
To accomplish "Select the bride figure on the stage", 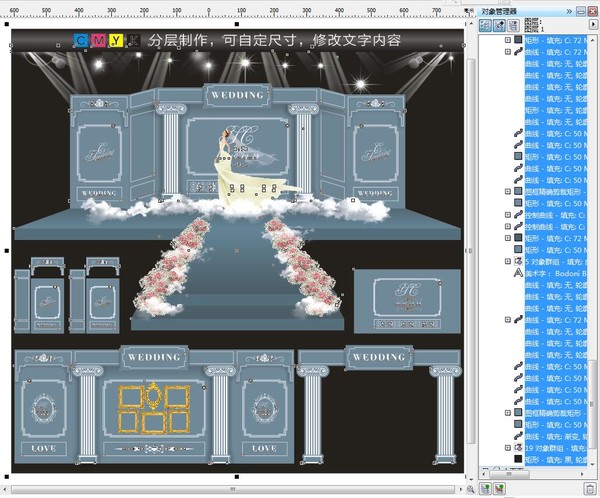I will (x=245, y=168).
